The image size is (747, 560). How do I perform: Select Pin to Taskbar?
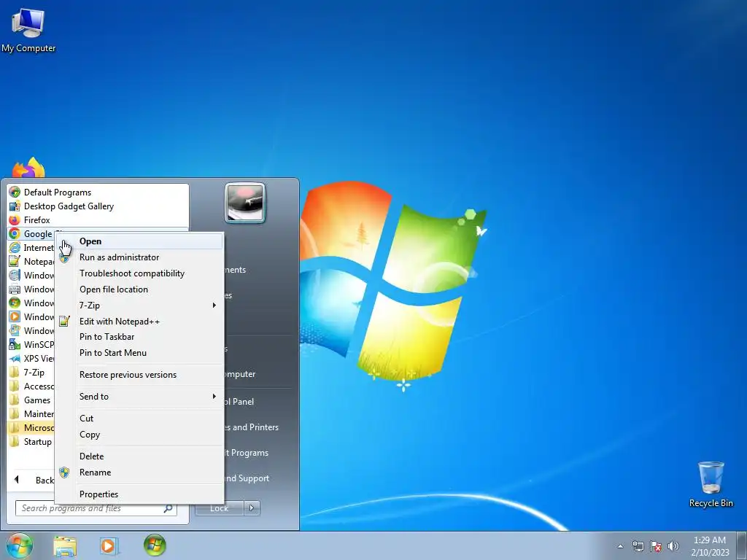pyautogui.click(x=139, y=337)
